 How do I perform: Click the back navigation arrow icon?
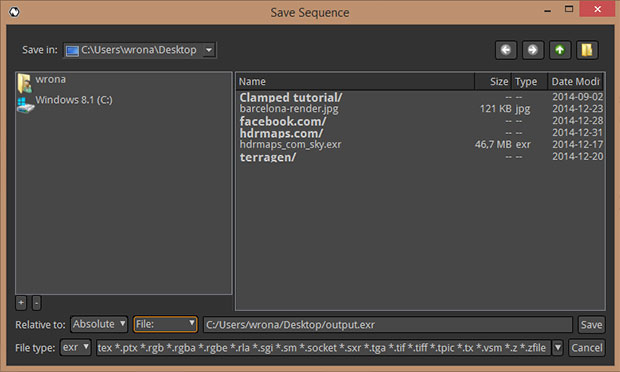506,50
